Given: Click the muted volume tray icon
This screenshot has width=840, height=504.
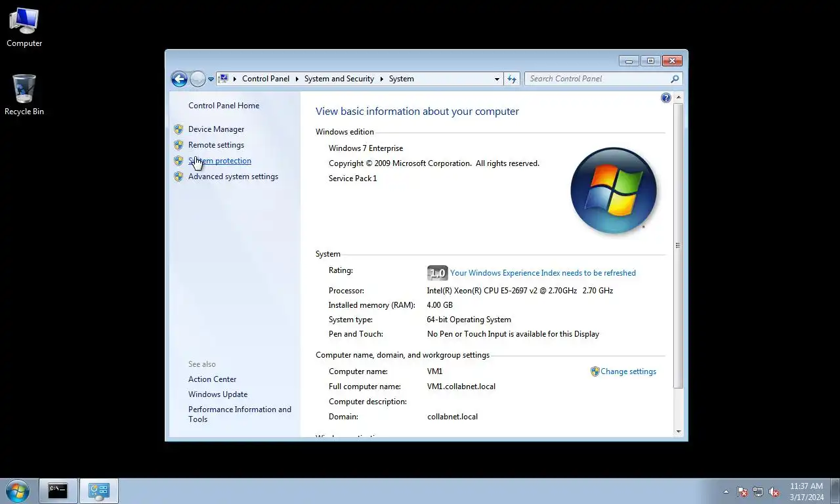Looking at the screenshot, I should pos(774,492).
